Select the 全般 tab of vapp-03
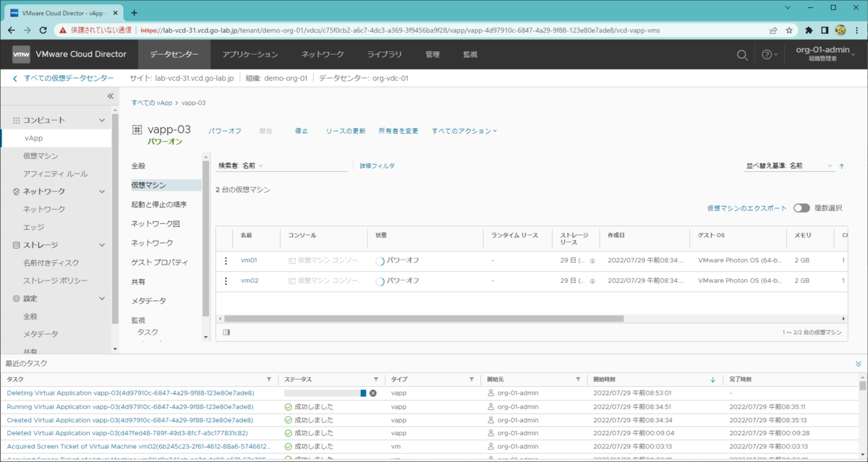The width and height of the screenshot is (868, 462). point(138,166)
